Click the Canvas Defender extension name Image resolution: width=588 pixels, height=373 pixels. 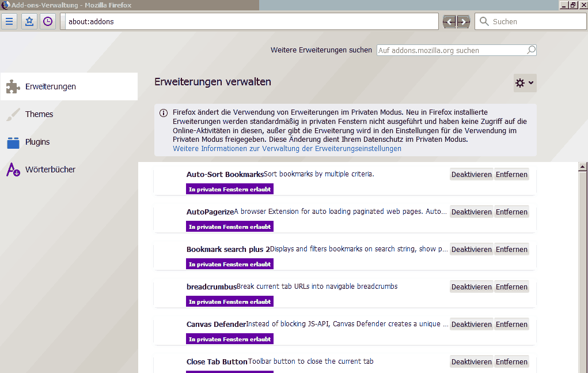coord(216,325)
